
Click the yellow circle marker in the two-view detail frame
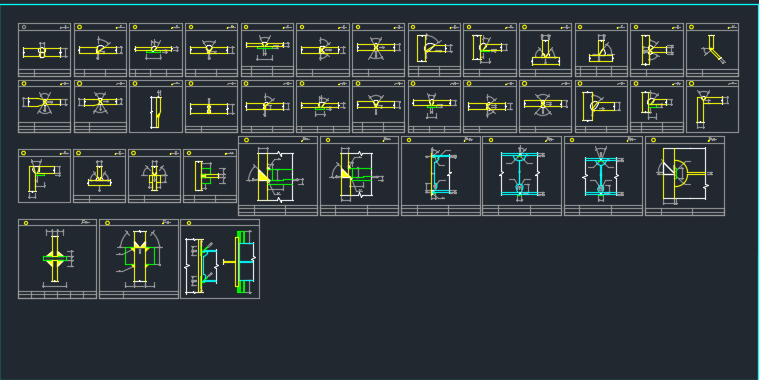coord(189,223)
